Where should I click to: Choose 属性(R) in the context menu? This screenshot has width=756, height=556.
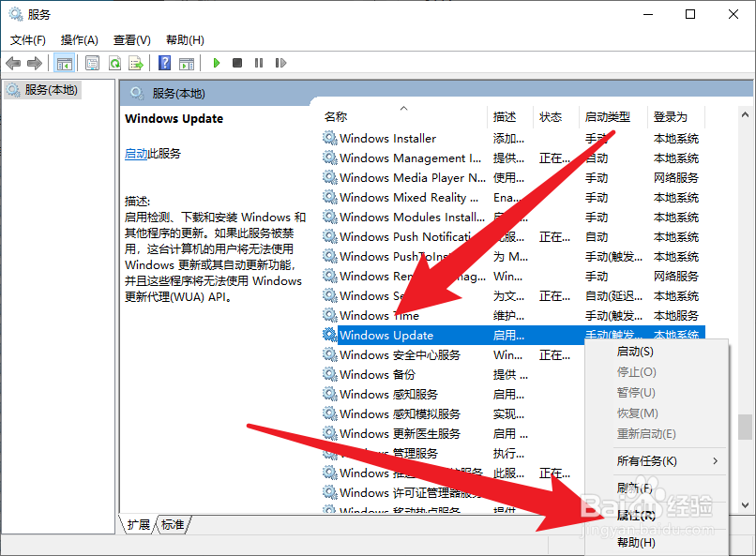coord(657,516)
